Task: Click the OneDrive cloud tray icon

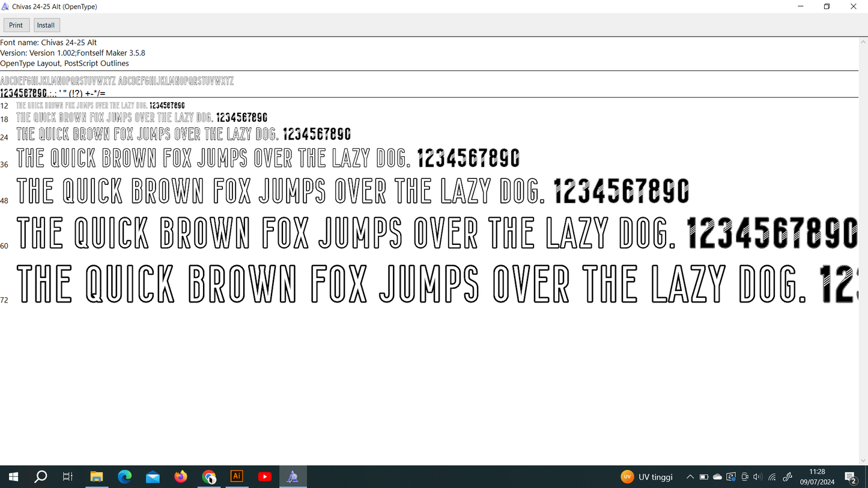Action: [x=717, y=477]
